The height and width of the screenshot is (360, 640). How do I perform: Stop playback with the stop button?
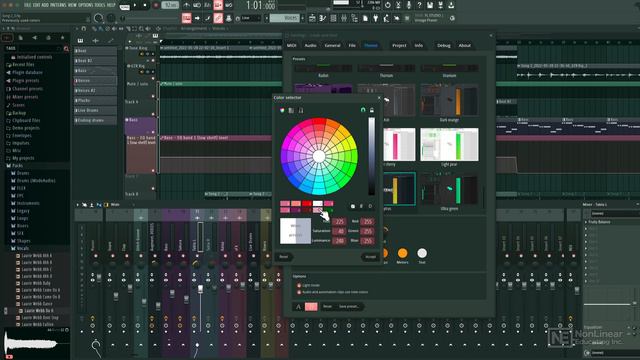coord(145,5)
